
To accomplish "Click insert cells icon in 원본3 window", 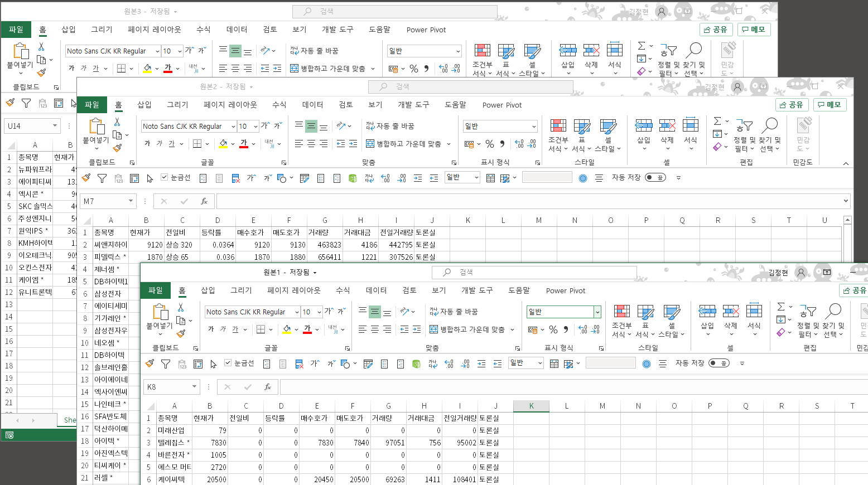I will [568, 50].
